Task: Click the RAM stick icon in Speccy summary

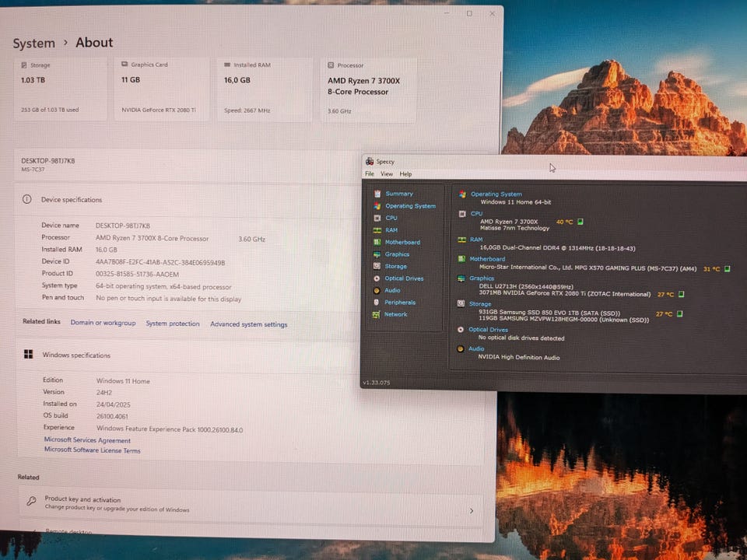Action: click(461, 240)
